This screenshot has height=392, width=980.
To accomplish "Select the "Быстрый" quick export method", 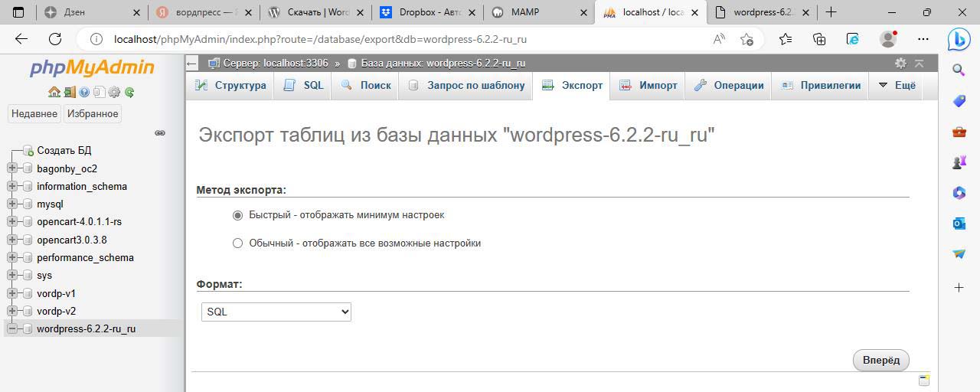I will click(x=237, y=215).
